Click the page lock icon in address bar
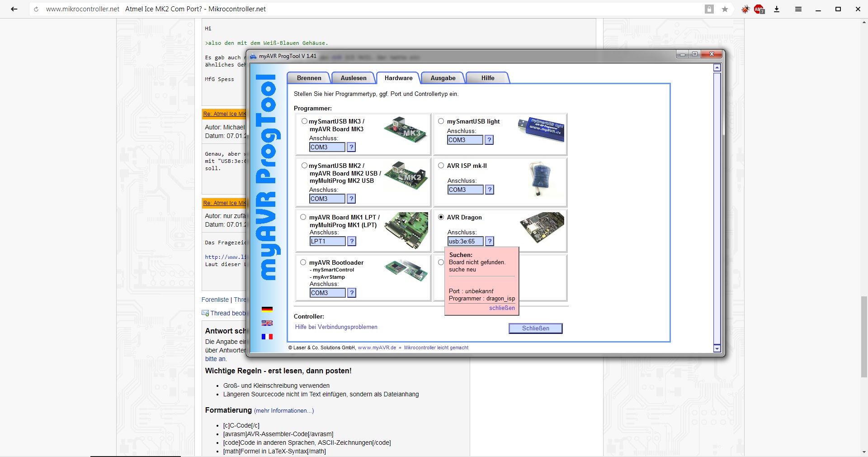The image size is (868, 457). (x=709, y=9)
